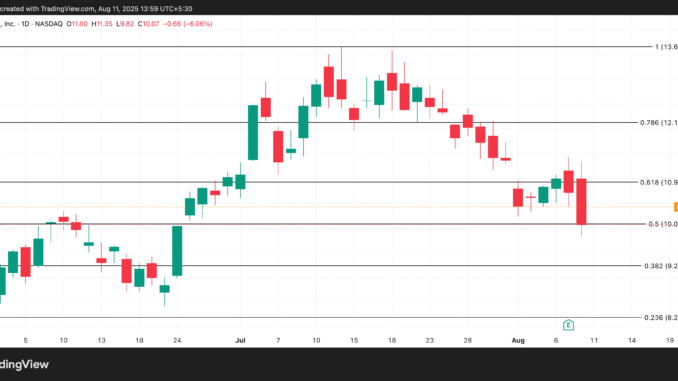Click the Fibonacci level 1 label
This screenshot has height=381, width=678.
[666, 47]
